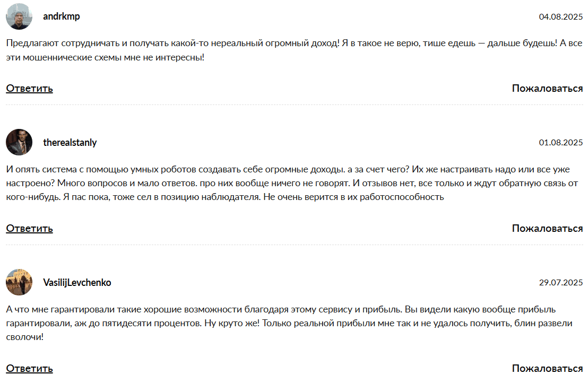Select the 01.08.2025 date stamp
Image resolution: width=588 pixels, height=383 pixels.
(560, 143)
